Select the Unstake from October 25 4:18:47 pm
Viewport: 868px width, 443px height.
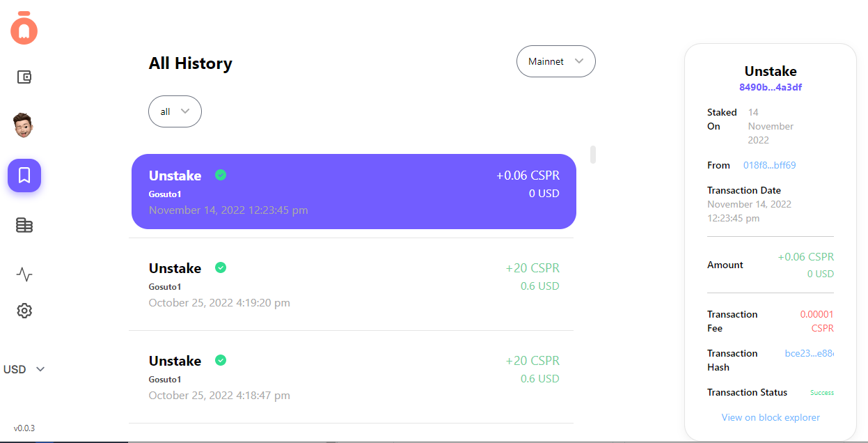click(x=354, y=377)
